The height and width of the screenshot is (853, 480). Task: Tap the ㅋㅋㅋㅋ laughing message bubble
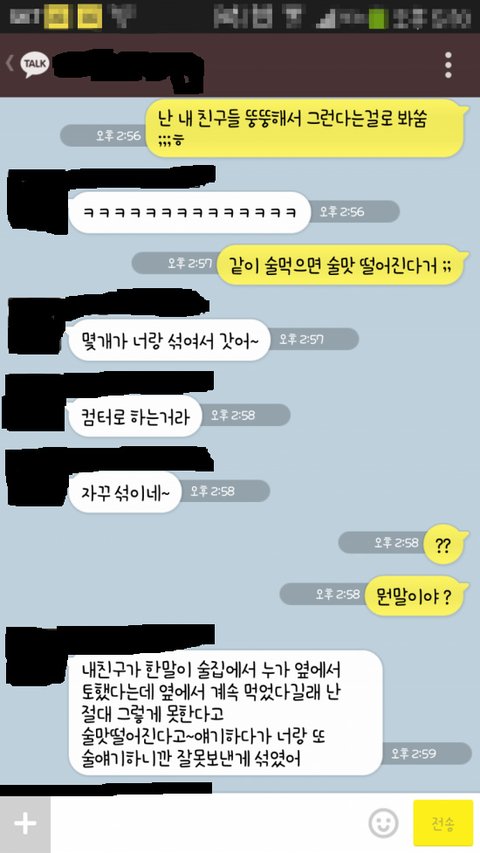click(189, 212)
